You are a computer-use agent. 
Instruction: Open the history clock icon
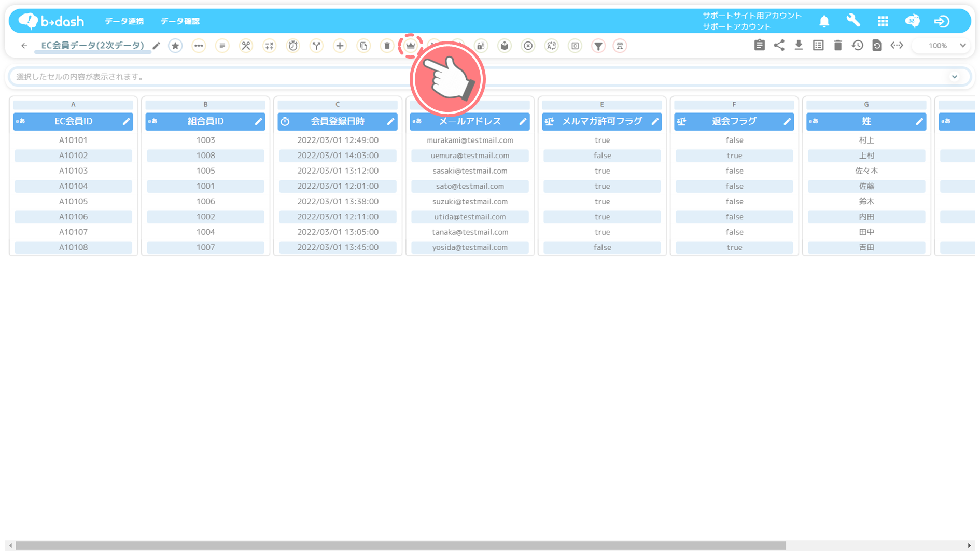tap(858, 45)
